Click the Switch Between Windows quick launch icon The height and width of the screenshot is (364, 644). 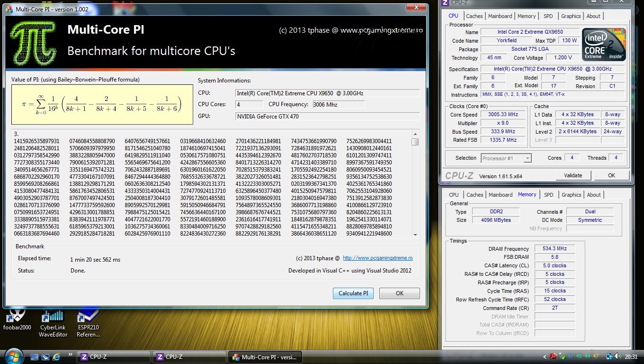coord(45,356)
